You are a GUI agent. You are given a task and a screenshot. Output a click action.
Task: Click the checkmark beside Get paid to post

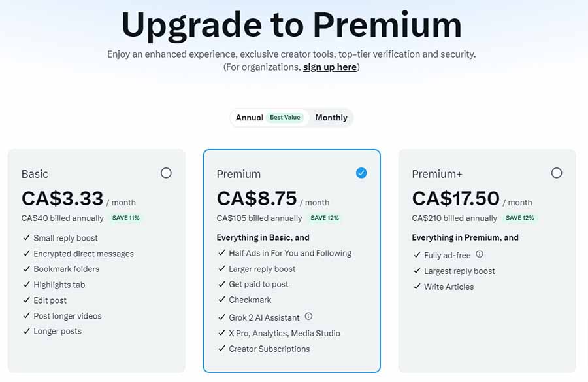coord(221,285)
